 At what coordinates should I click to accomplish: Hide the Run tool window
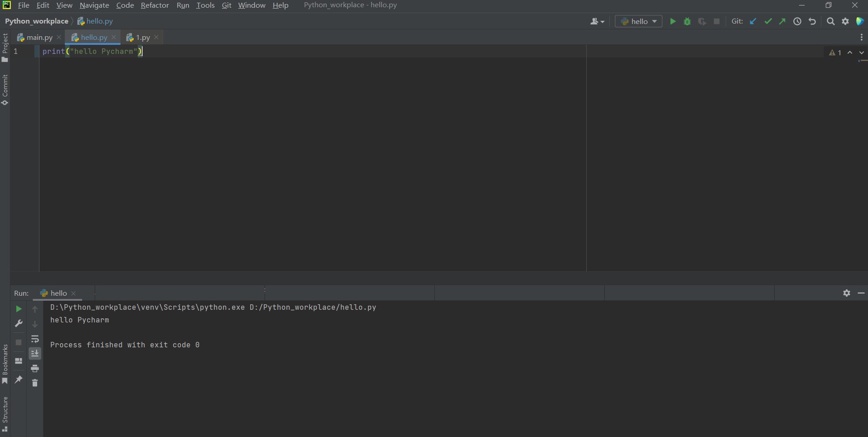click(861, 293)
